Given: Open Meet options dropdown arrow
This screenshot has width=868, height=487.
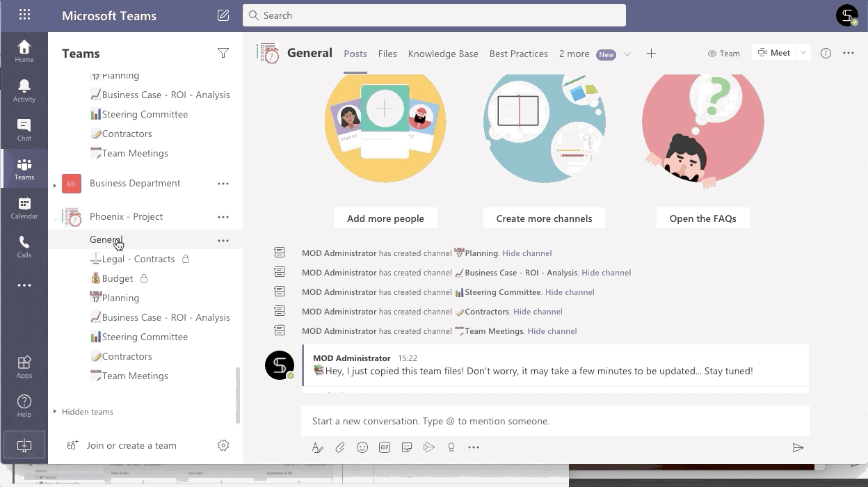Looking at the screenshot, I should [803, 53].
